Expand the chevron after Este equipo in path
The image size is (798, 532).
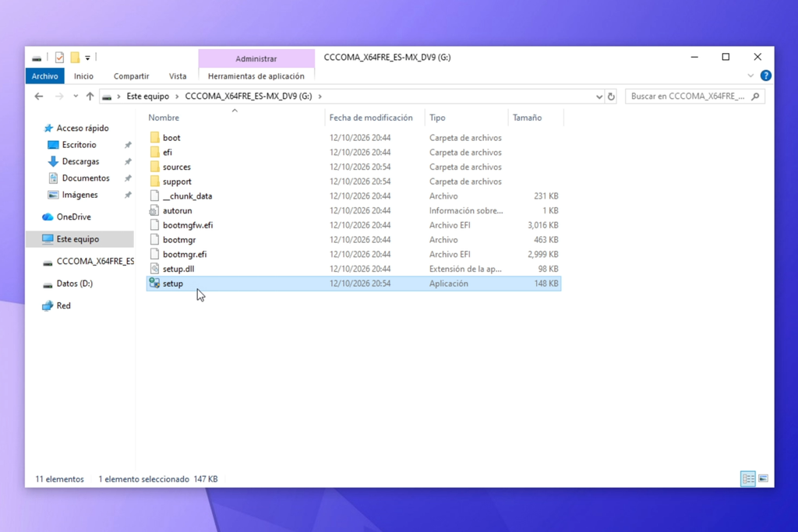tap(177, 96)
